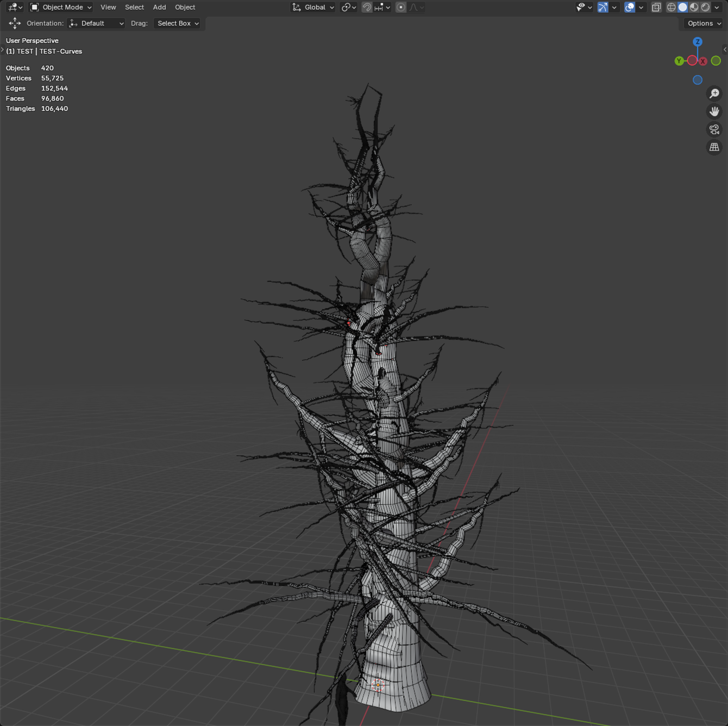The width and height of the screenshot is (728, 726).
Task: Select rendered viewport shading
Action: [x=705, y=7]
